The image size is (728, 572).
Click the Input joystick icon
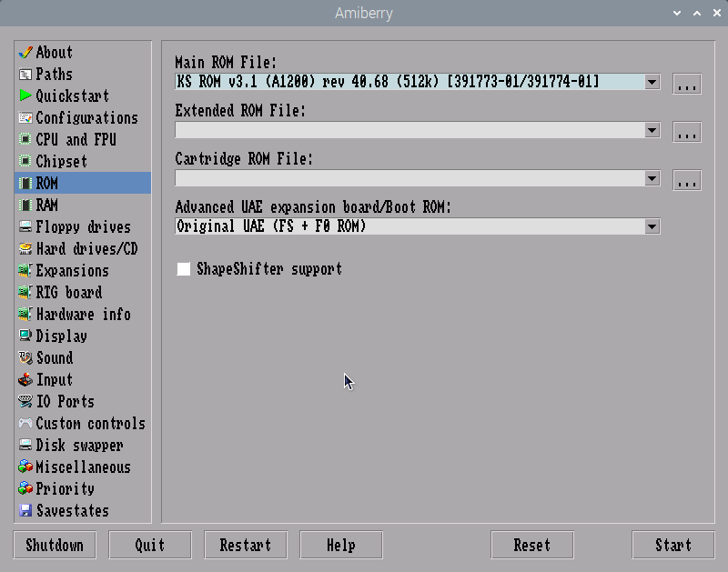[x=25, y=379]
